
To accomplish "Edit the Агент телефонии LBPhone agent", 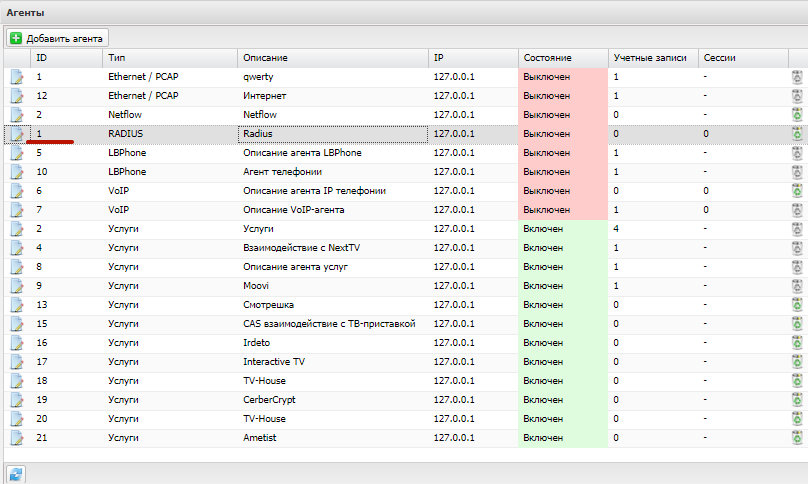I will (17, 172).
